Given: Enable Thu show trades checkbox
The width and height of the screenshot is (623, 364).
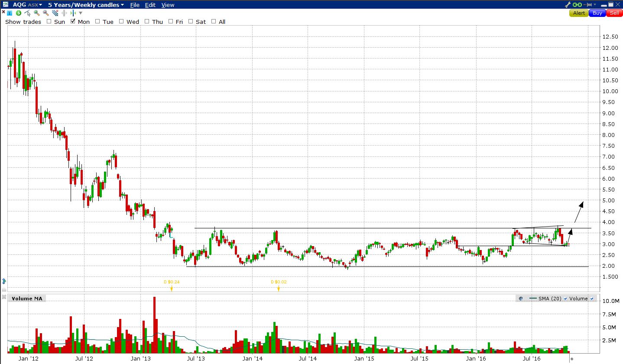Looking at the screenshot, I should click(x=147, y=21).
